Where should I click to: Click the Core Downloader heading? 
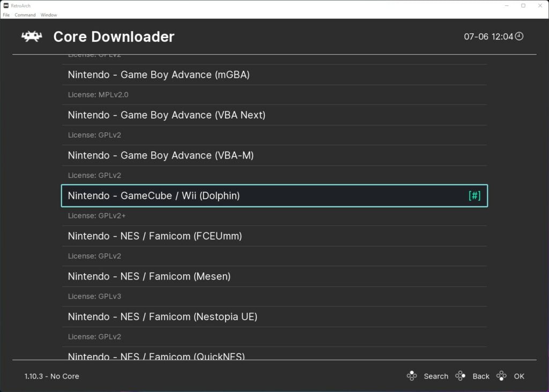tap(114, 37)
